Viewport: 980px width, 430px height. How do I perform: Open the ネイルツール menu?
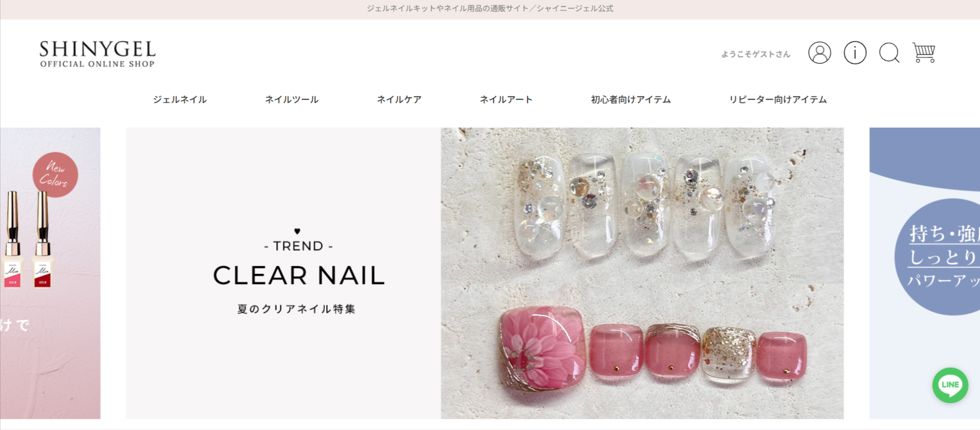tap(292, 99)
